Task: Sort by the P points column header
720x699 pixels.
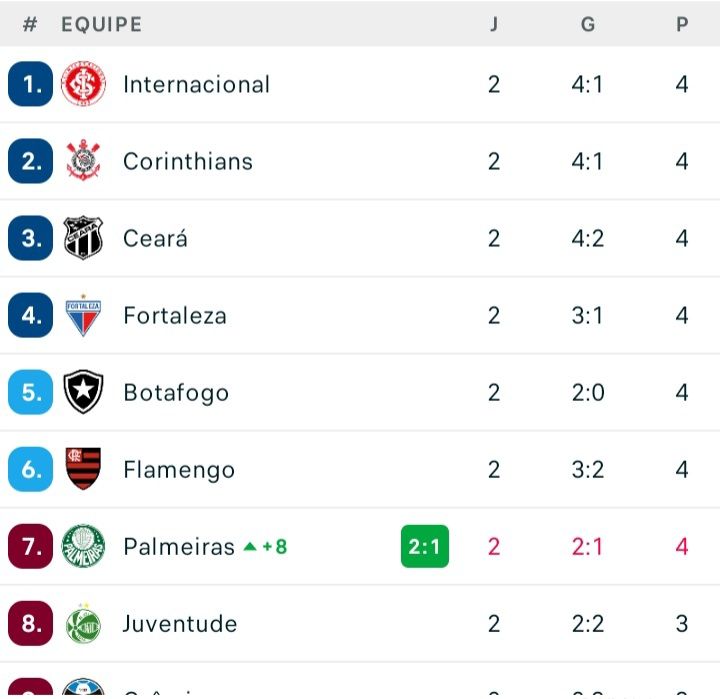Action: pos(682,24)
